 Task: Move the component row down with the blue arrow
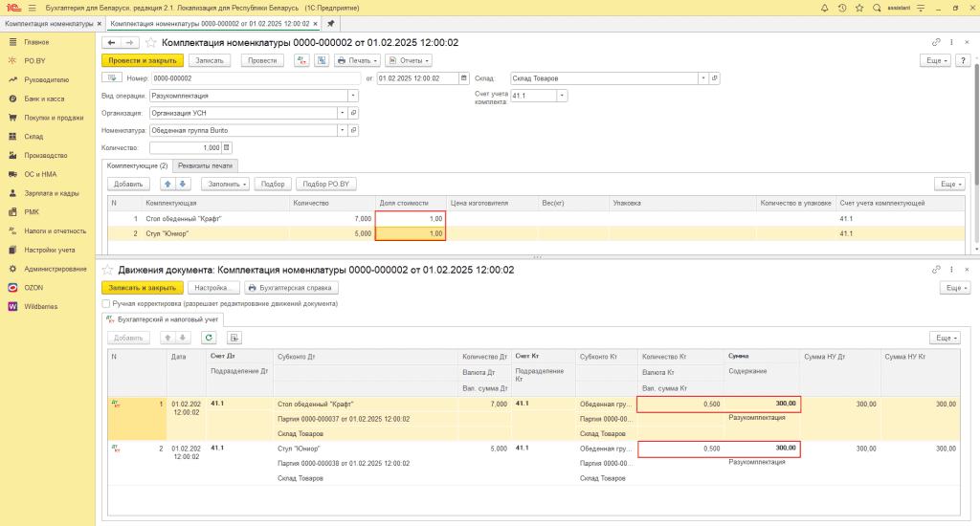pos(185,183)
